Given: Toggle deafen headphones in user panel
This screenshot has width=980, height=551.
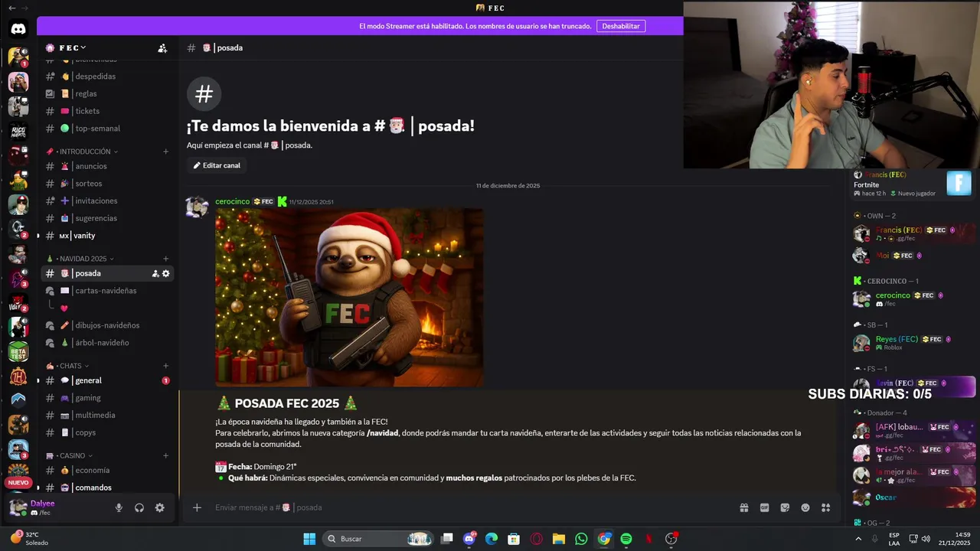Looking at the screenshot, I should 139,507.
